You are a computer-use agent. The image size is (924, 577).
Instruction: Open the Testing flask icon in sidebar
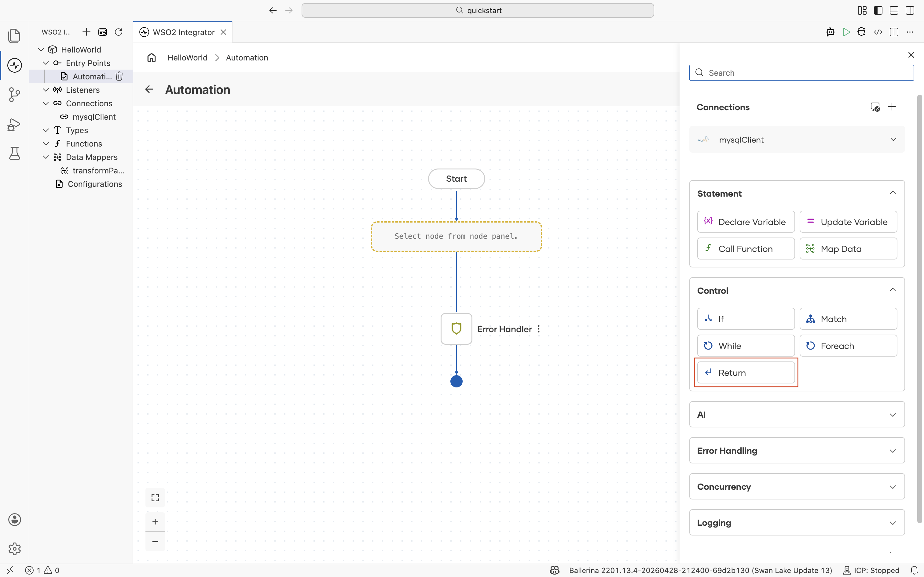(x=14, y=153)
